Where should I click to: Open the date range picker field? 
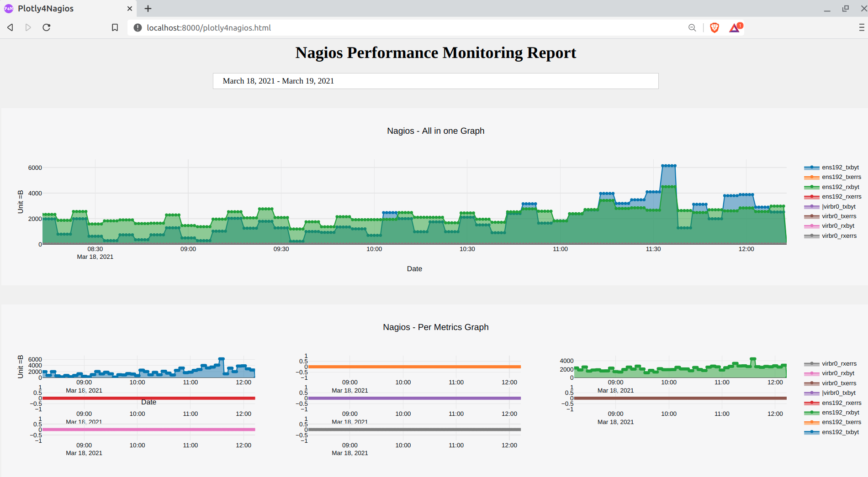coord(435,81)
